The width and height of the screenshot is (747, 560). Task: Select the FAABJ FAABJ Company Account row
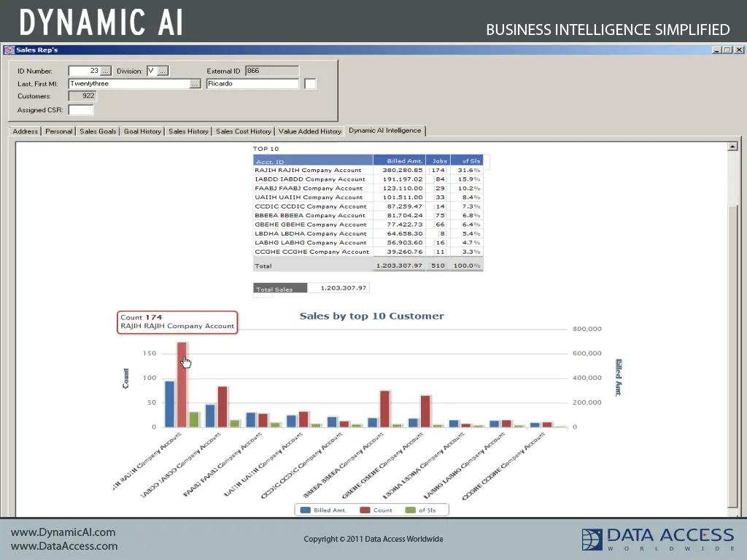(x=368, y=188)
